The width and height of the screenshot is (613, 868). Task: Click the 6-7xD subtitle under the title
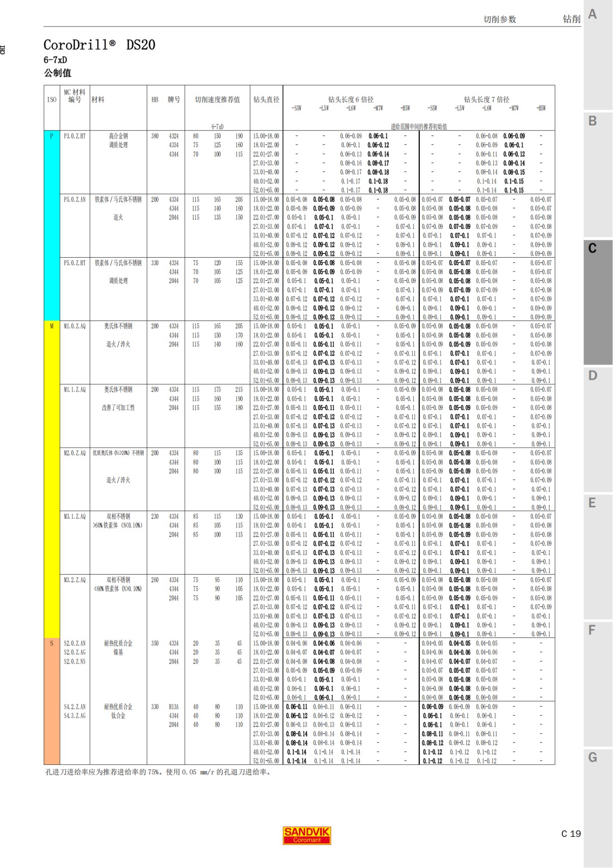point(55,60)
